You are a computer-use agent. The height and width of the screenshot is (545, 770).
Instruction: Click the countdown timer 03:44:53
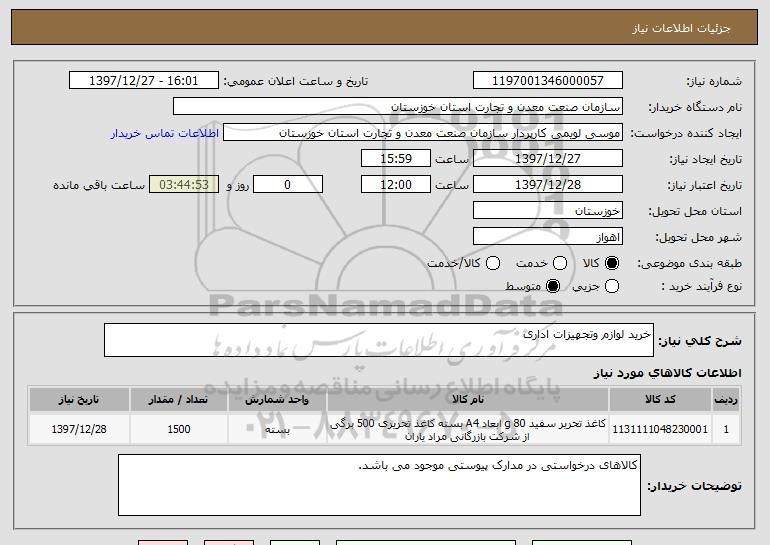[184, 185]
